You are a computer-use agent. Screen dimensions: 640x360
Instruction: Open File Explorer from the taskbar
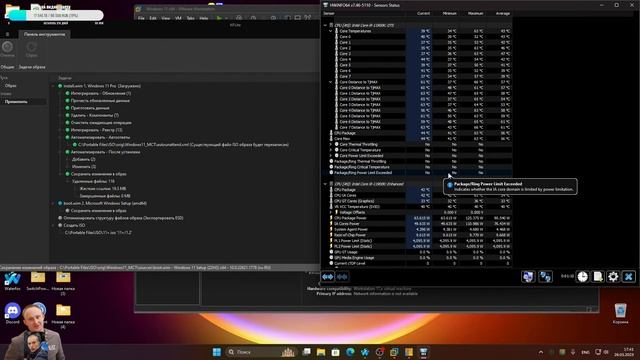[321, 352]
